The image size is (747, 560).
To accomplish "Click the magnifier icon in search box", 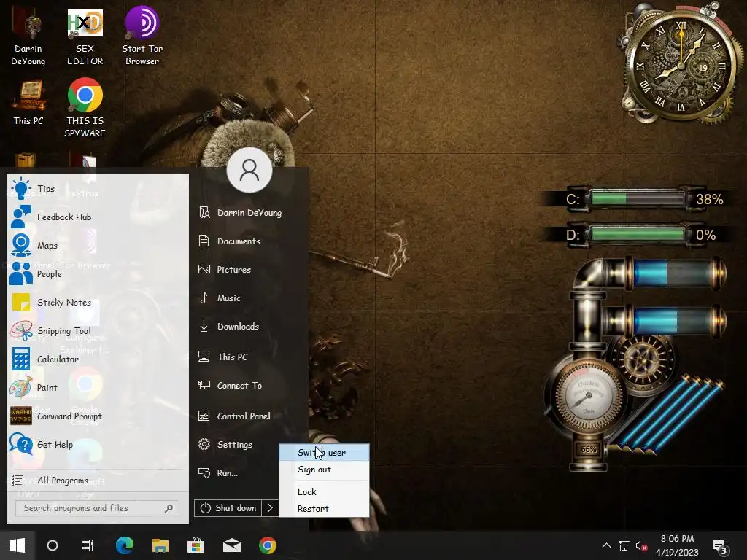I will point(169,508).
